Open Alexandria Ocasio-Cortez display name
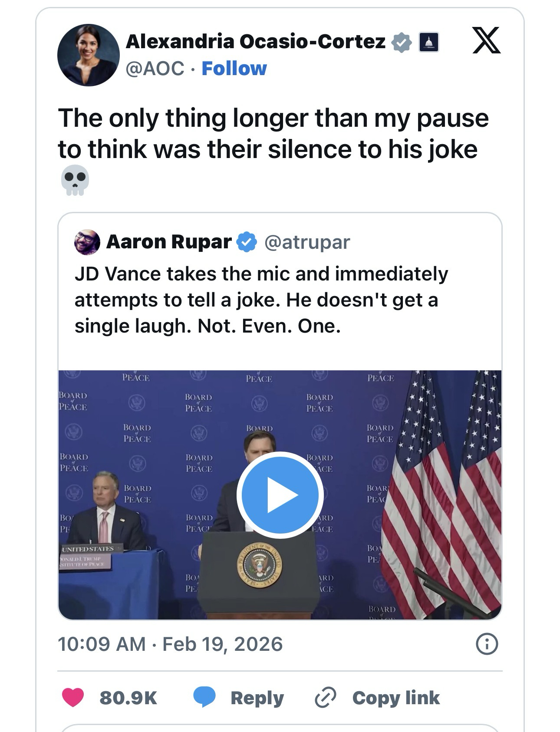 tap(255, 42)
